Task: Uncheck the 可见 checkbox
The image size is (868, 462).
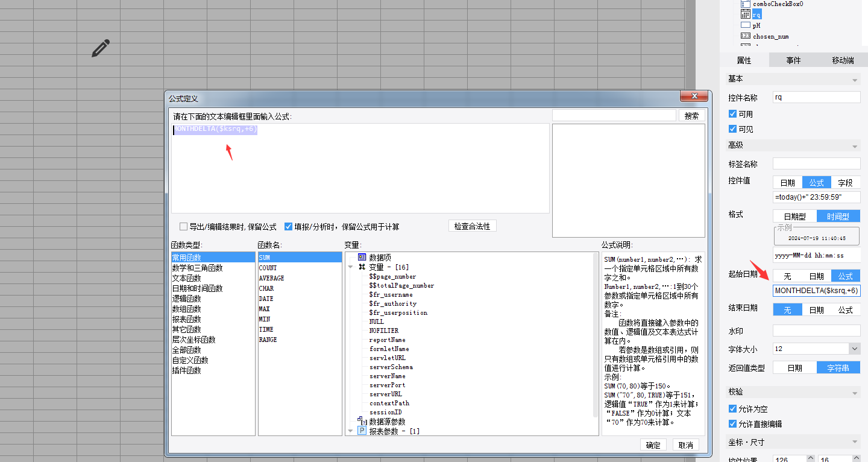Action: (732, 129)
